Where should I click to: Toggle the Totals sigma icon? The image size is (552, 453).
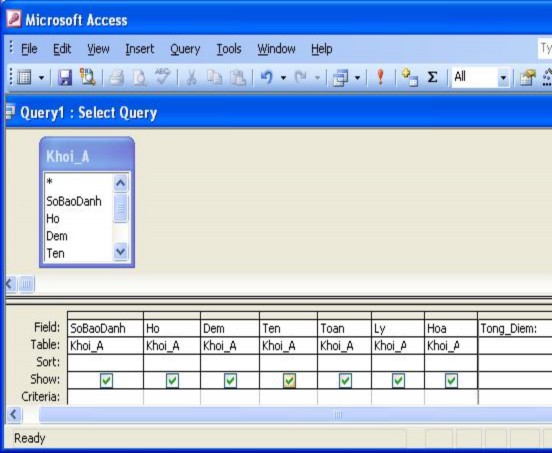tap(432, 77)
